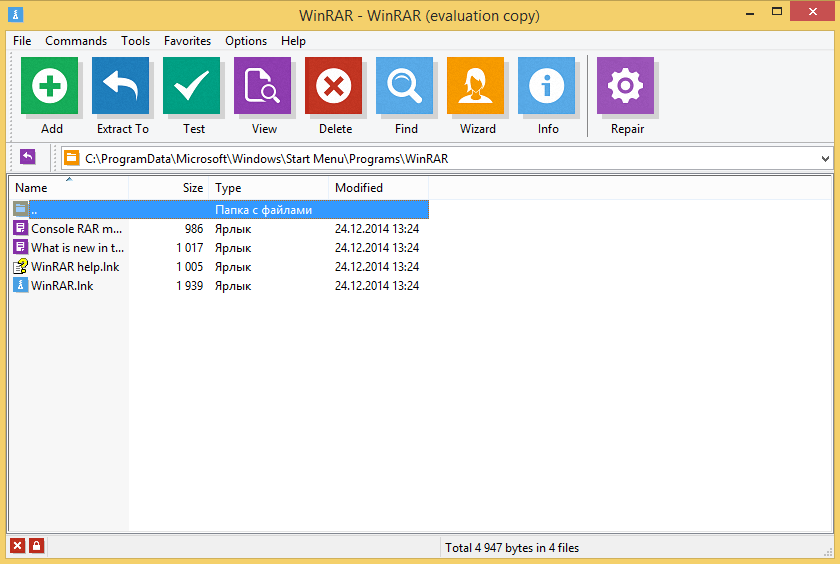Click the size value 1 017
Image resolution: width=840 pixels, height=564 pixels.
[x=190, y=247]
